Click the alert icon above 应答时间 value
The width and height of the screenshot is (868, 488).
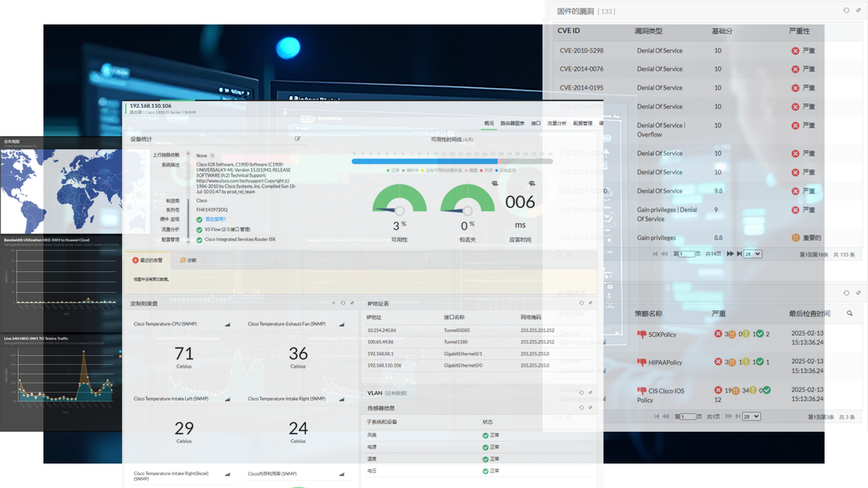point(532,184)
